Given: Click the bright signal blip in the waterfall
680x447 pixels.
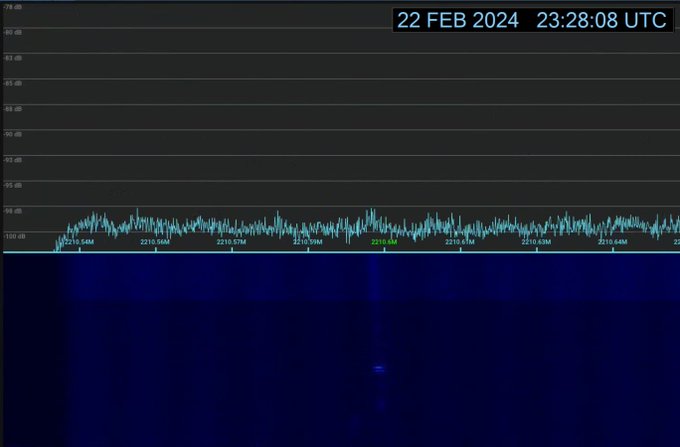Looking at the screenshot, I should [378, 368].
